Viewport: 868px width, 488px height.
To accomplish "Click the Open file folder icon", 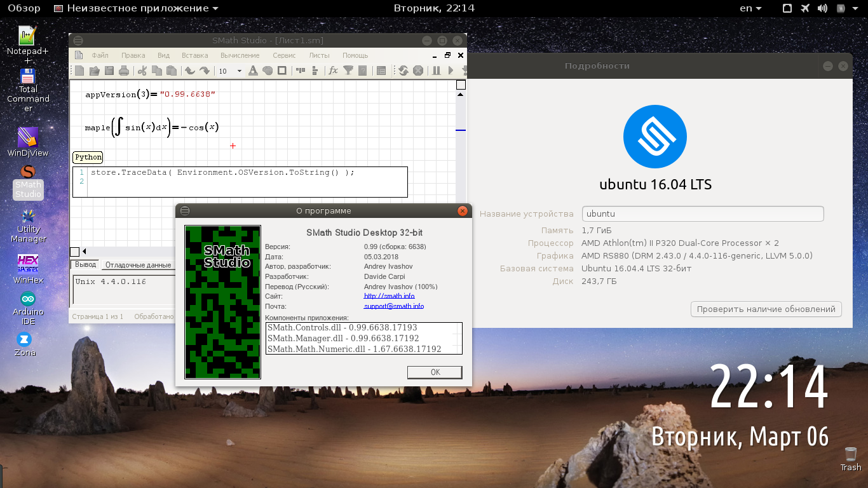I will 95,71.
